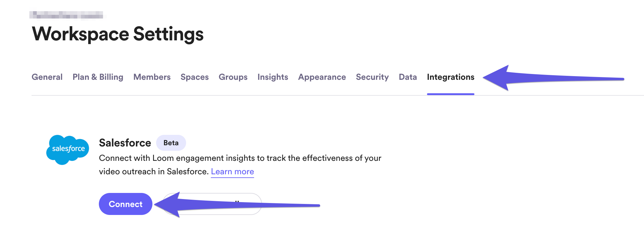Switch to the Plan & Billing tab
644x233 pixels.
tap(98, 77)
